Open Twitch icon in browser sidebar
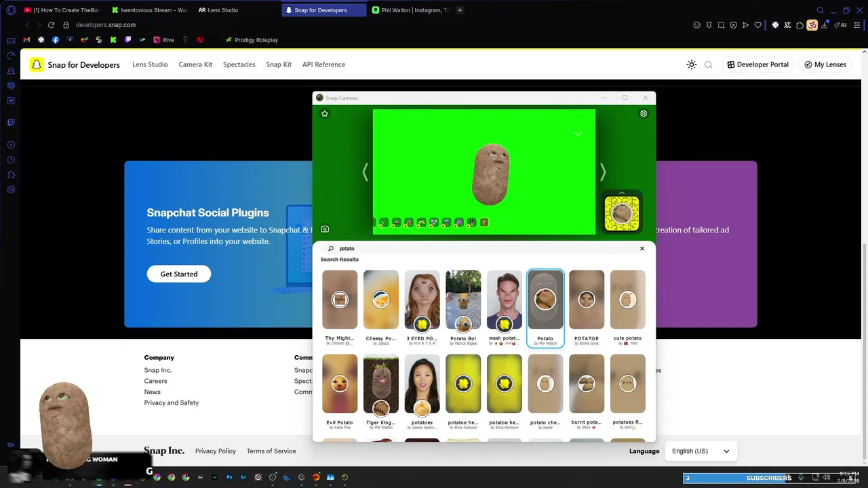This screenshot has width=868, height=488. [x=11, y=123]
